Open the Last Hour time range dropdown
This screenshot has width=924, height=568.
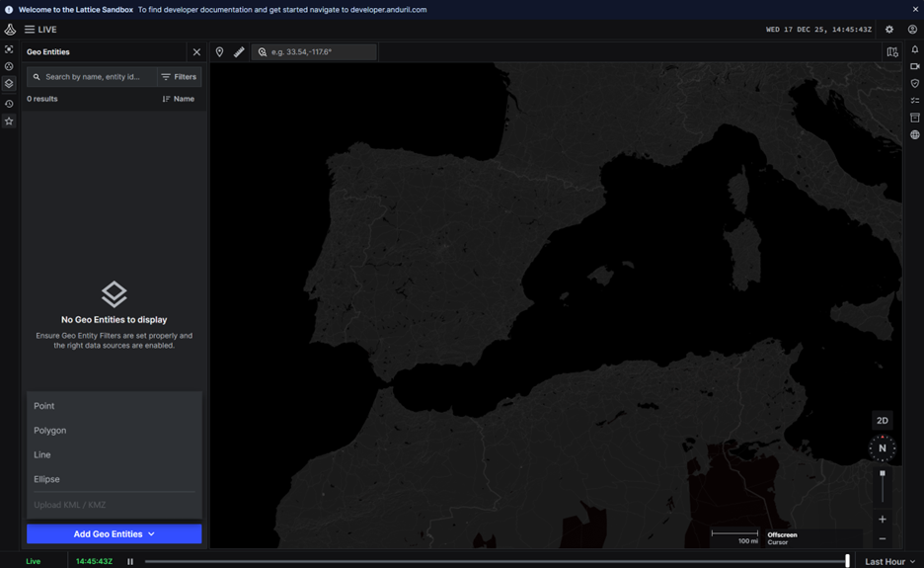coord(889,561)
